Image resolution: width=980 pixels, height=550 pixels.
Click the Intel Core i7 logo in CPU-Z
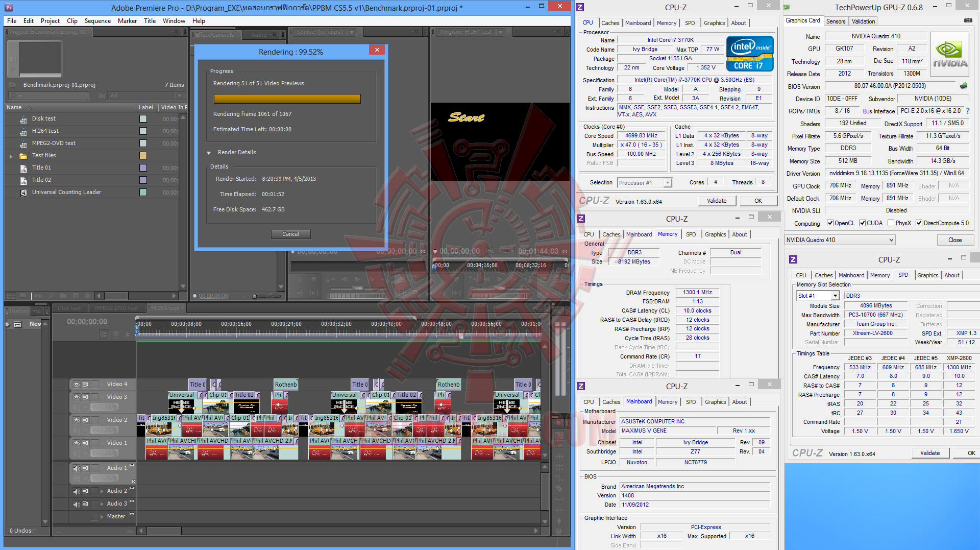(750, 54)
